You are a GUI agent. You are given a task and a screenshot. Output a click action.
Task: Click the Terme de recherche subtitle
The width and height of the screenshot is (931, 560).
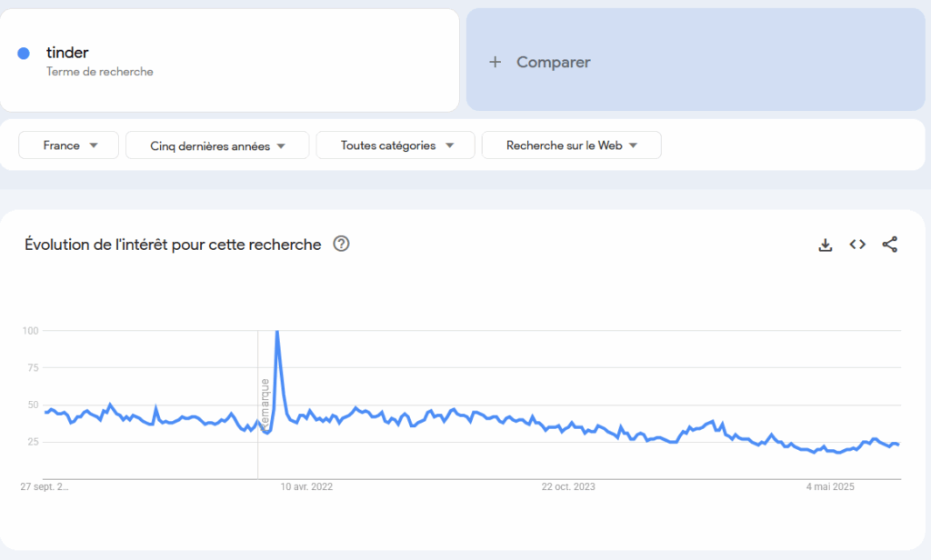click(x=100, y=72)
